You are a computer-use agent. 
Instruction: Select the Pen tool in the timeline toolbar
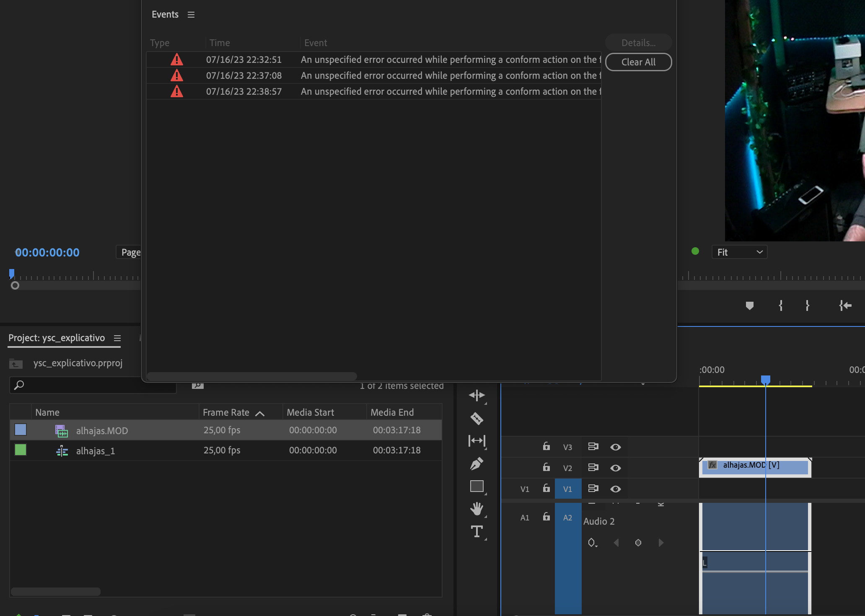tap(477, 463)
